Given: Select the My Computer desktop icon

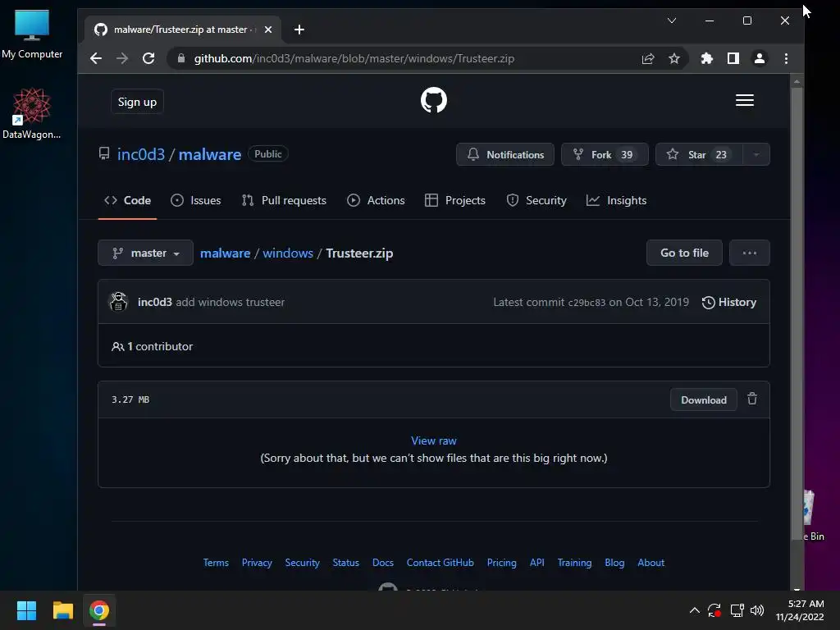Looking at the screenshot, I should point(32,34).
